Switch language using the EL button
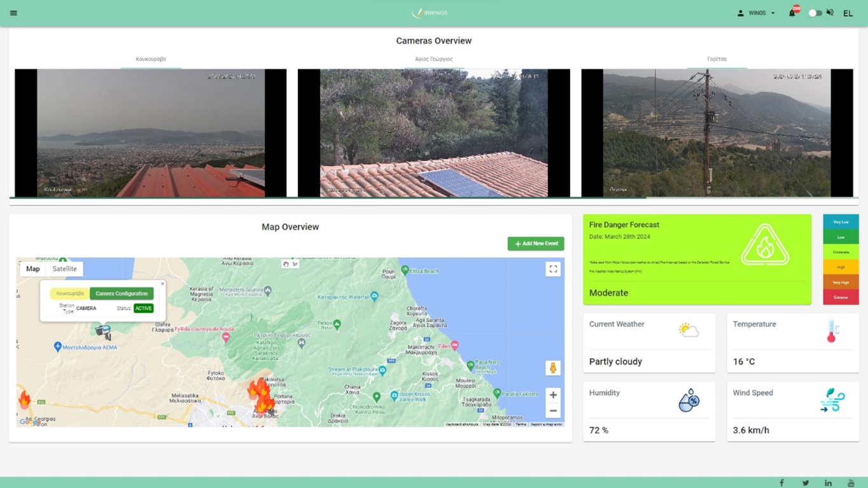 [x=848, y=13]
